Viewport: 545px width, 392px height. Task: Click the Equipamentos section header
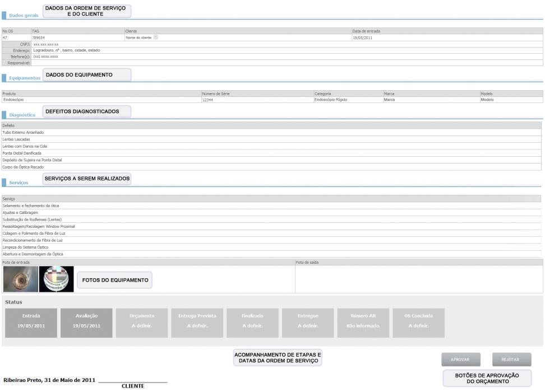coord(25,79)
